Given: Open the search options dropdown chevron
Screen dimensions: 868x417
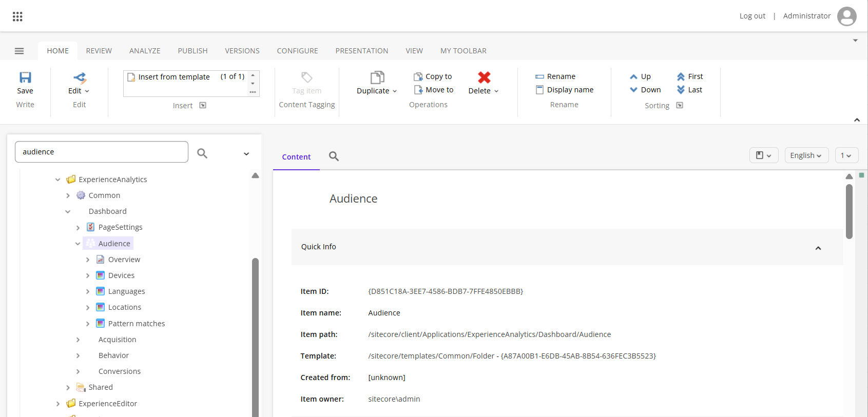Looking at the screenshot, I should point(246,154).
